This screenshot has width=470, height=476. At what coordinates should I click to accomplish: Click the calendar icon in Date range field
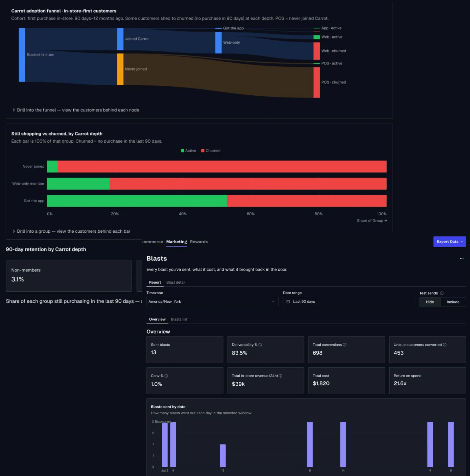pyautogui.click(x=288, y=302)
